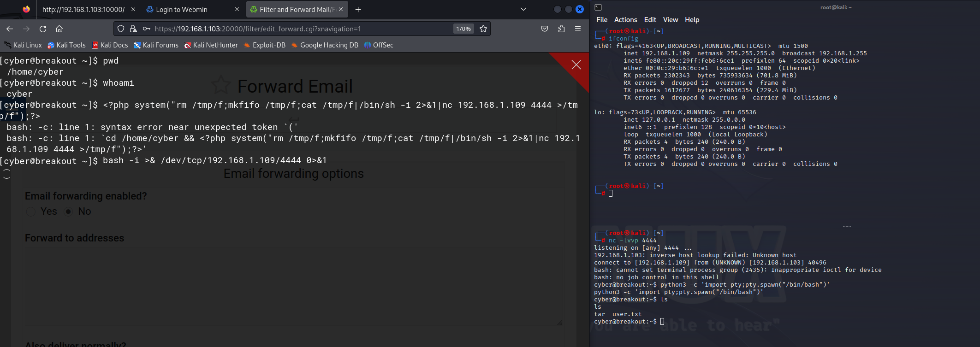Click the Forward to addresses text area

[294, 287]
